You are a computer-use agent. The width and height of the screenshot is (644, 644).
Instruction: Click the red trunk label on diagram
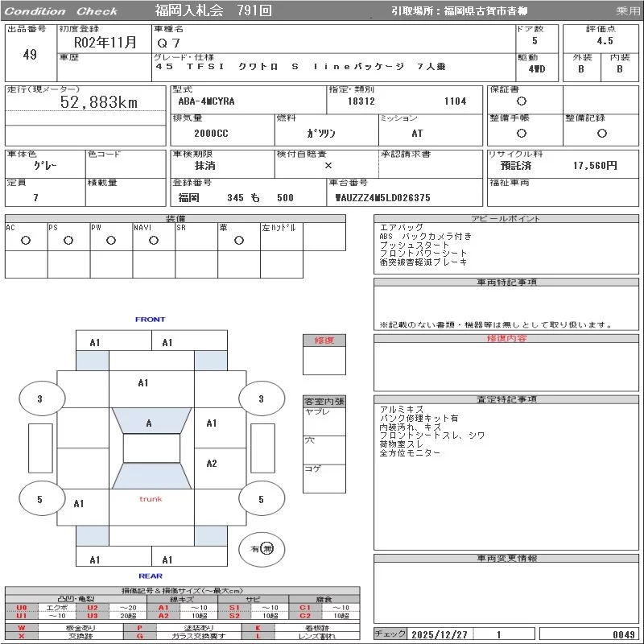tap(151, 499)
